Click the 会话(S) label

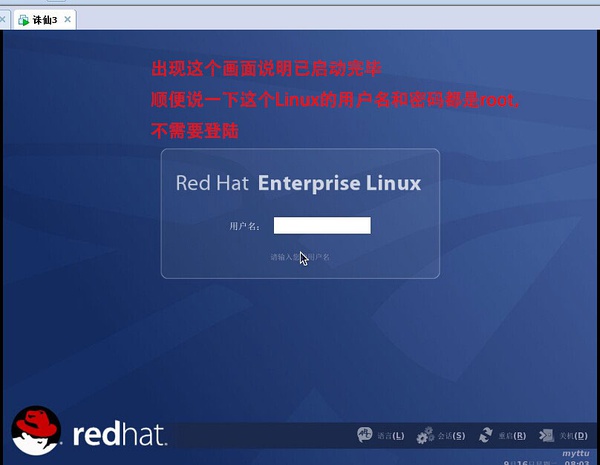point(452,436)
